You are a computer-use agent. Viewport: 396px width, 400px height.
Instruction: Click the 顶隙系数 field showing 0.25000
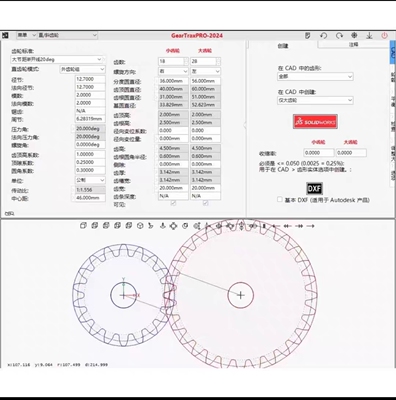point(90,162)
